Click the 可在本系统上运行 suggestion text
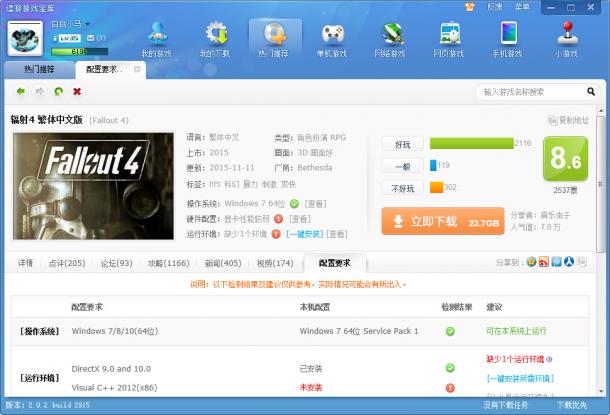Screen dimensions: 610x415 pos(516,331)
